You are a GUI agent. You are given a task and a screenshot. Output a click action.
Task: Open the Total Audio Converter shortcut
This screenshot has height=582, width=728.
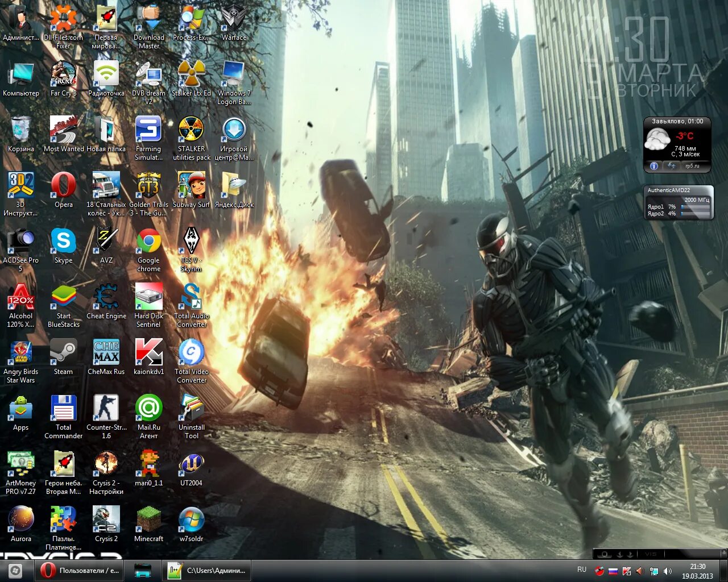click(x=192, y=305)
